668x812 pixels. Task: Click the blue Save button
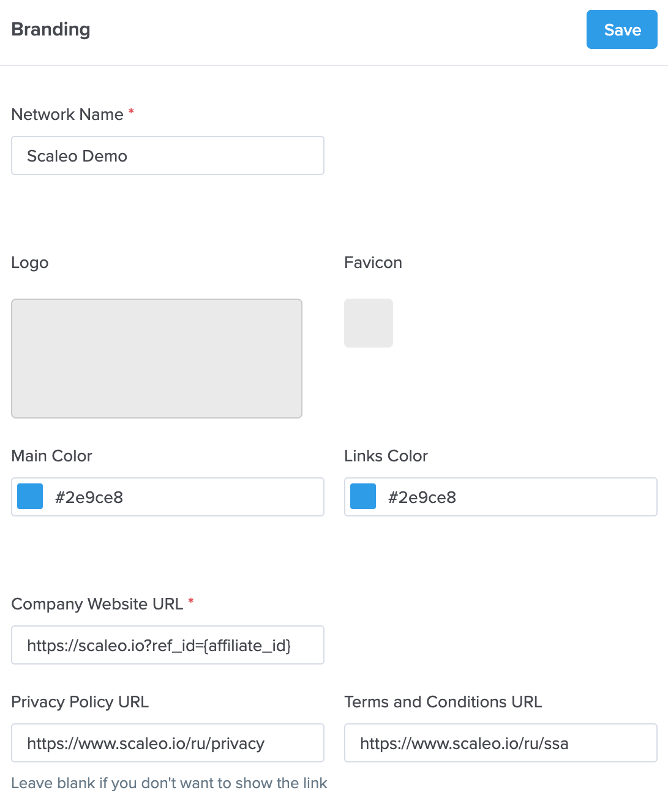pyautogui.click(x=621, y=29)
